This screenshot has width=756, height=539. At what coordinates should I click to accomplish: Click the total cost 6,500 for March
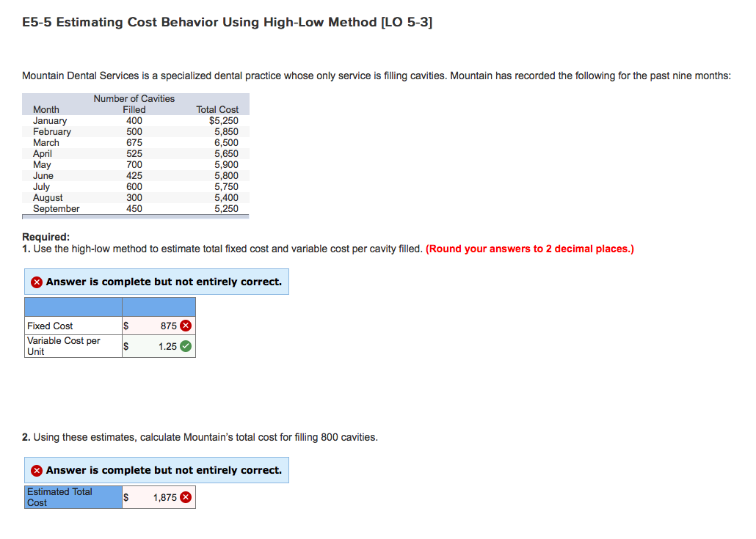click(x=226, y=142)
